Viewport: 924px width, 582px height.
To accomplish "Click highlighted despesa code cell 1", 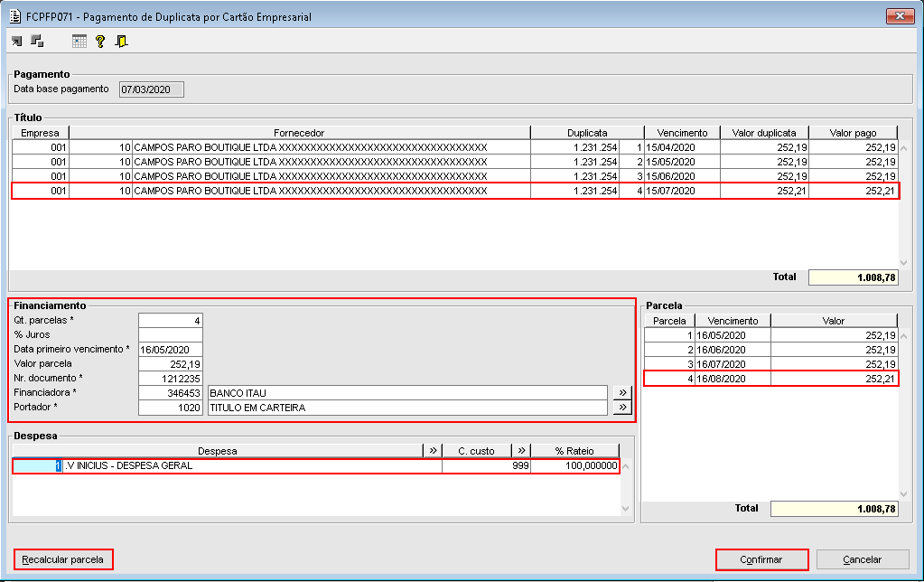I will [37, 465].
